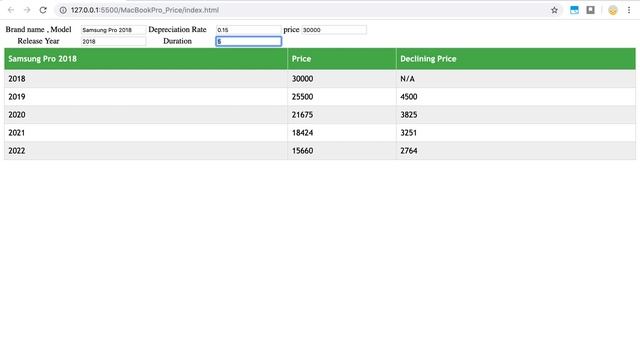Focus the Brand name, Model input field
The width and height of the screenshot is (640, 360).
(113, 30)
